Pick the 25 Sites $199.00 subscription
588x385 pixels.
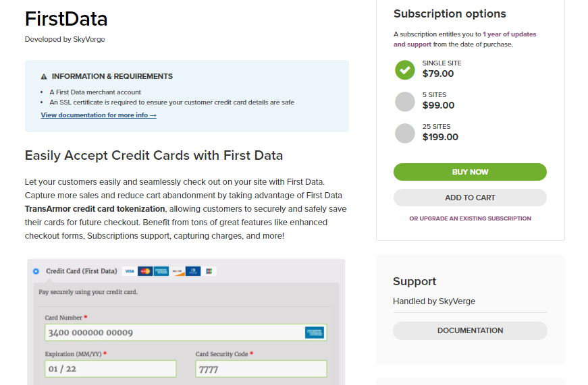(405, 134)
